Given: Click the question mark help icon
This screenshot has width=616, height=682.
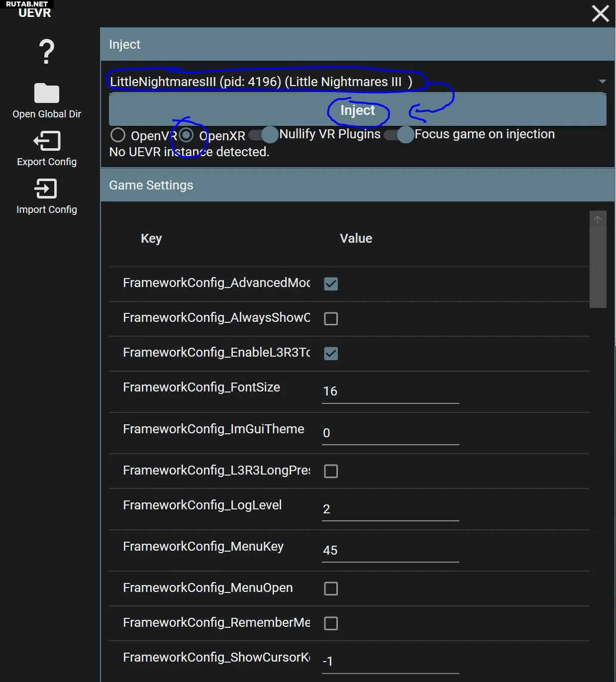Looking at the screenshot, I should click(x=47, y=52).
